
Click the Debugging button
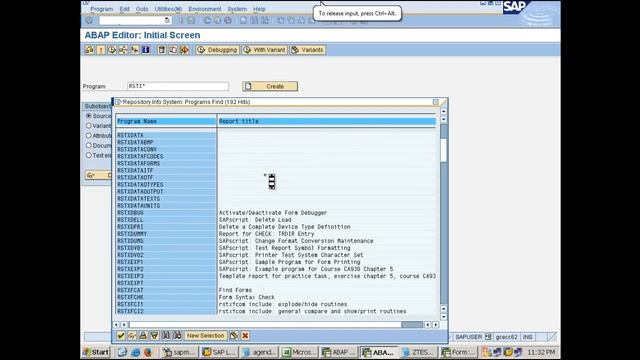pyautogui.click(x=217, y=50)
